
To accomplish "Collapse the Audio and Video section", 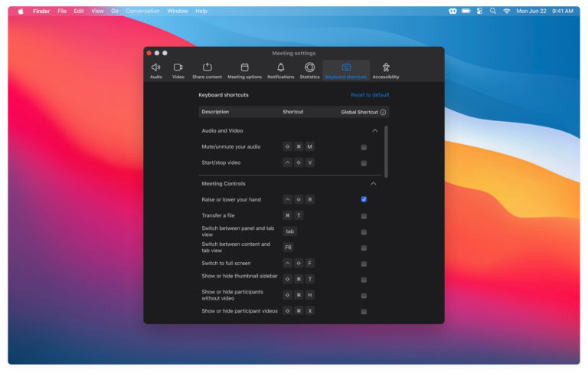I will pyautogui.click(x=374, y=131).
